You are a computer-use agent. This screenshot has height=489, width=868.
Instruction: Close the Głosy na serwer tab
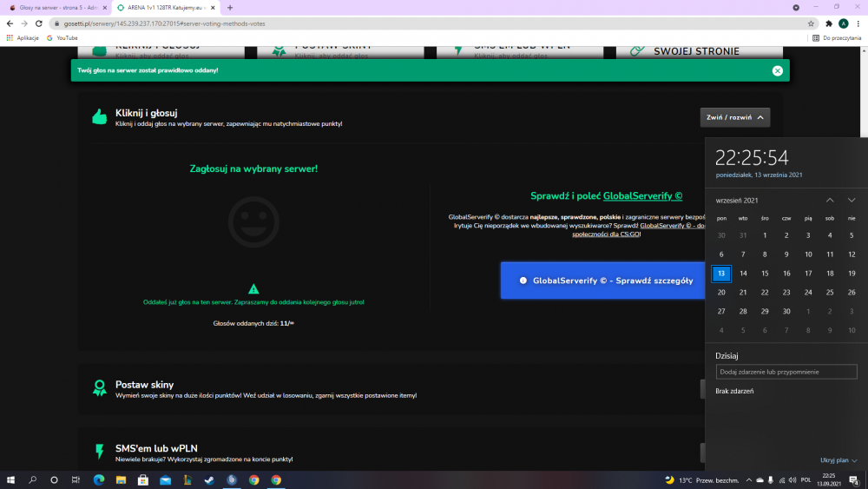click(105, 8)
